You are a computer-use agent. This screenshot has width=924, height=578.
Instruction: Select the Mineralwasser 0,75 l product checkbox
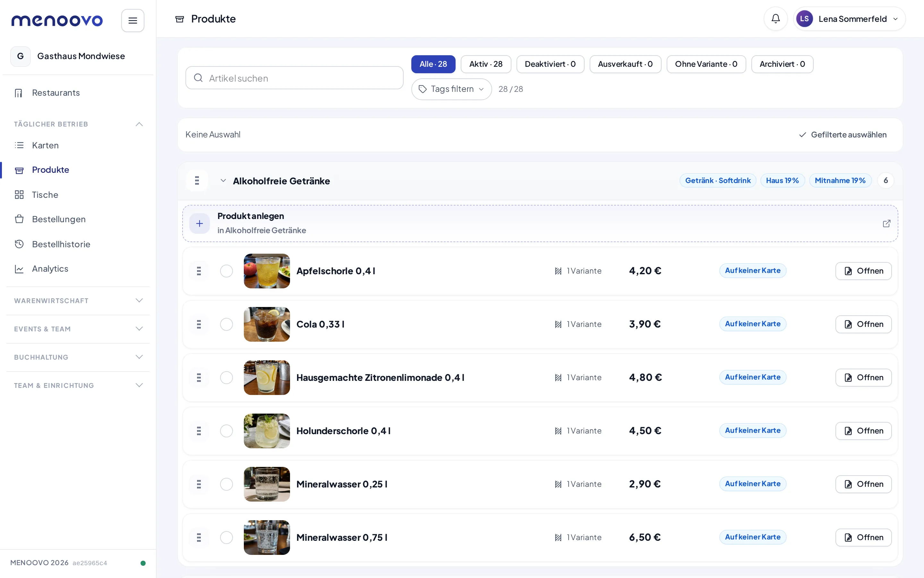click(x=227, y=538)
